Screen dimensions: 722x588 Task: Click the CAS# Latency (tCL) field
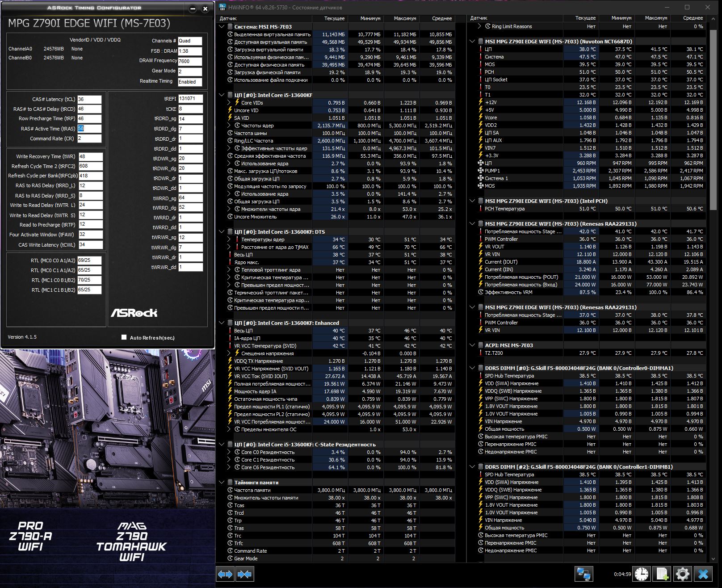point(89,99)
